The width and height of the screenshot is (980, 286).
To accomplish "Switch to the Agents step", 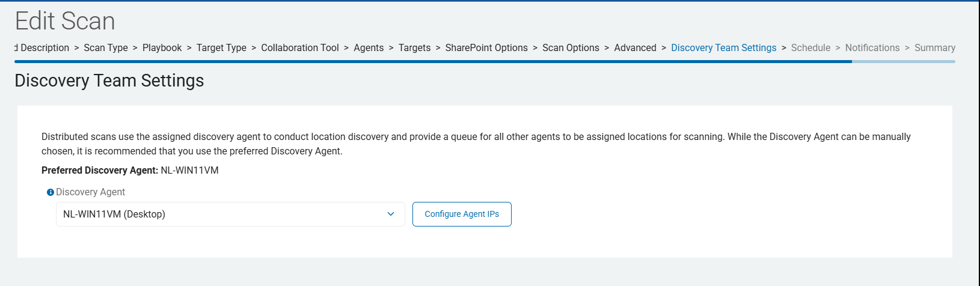I will click(x=369, y=47).
